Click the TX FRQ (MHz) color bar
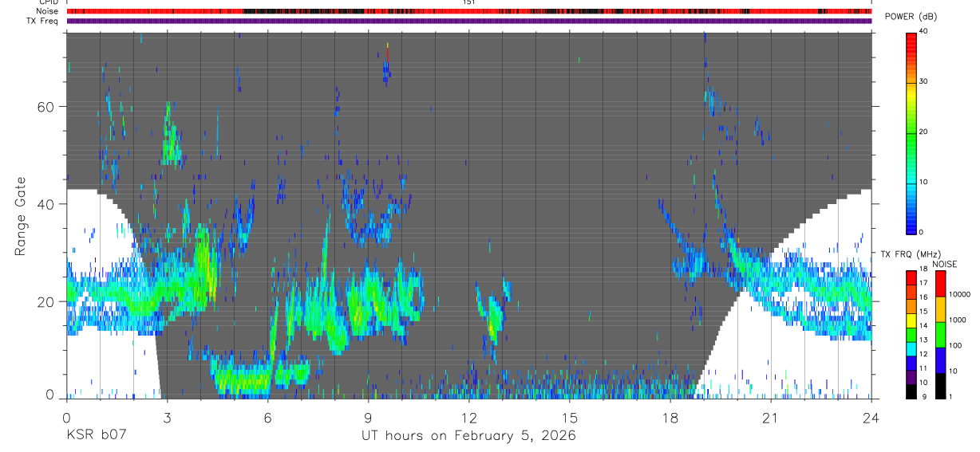980x452 pixels. coord(911,334)
